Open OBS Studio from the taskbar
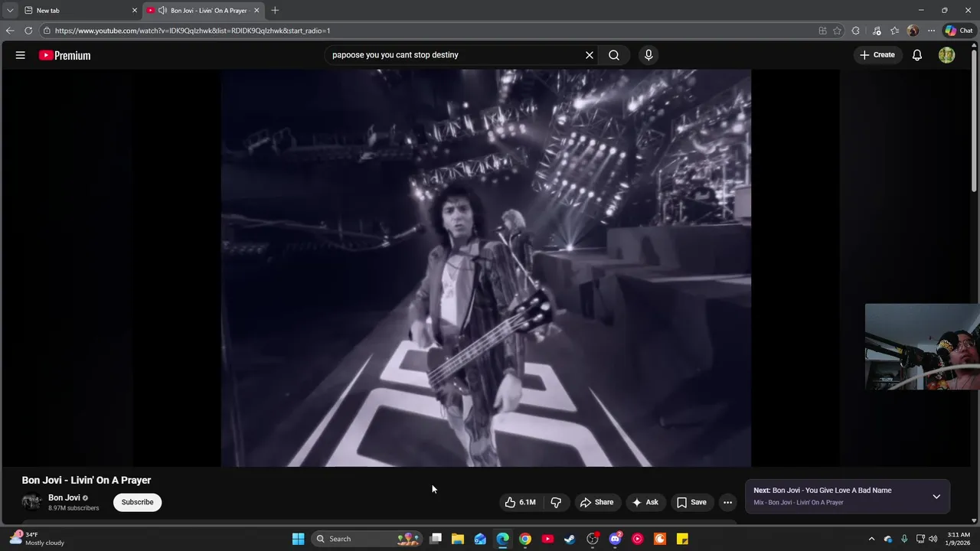The height and width of the screenshot is (551, 980). pyautogui.click(x=593, y=539)
